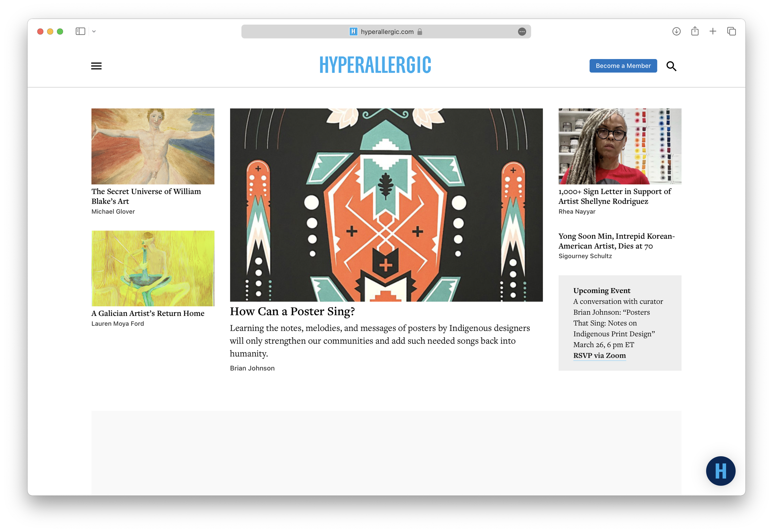Open the downloads icon in the toolbar
This screenshot has height=532, width=773.
(676, 31)
